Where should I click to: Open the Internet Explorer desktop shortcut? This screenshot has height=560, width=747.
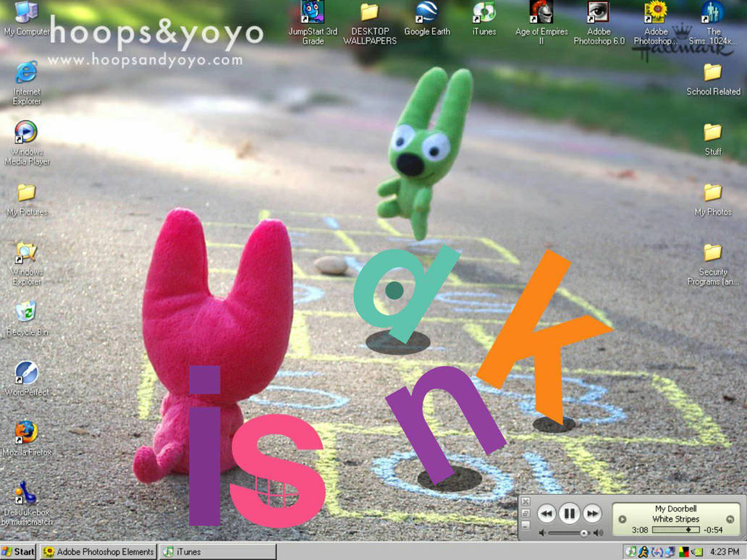pos(27,83)
